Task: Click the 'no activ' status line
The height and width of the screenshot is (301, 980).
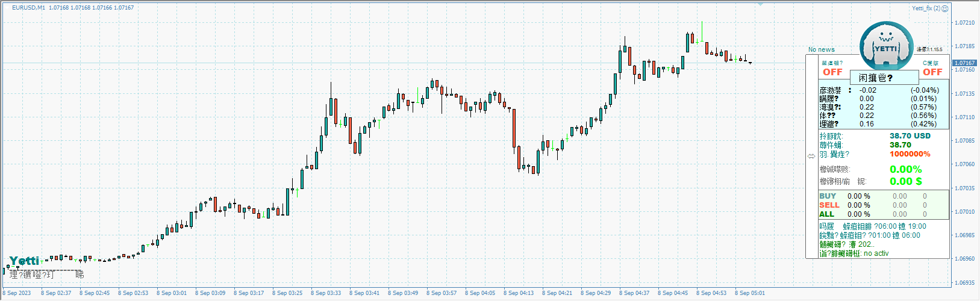Action: pyautogui.click(x=854, y=253)
